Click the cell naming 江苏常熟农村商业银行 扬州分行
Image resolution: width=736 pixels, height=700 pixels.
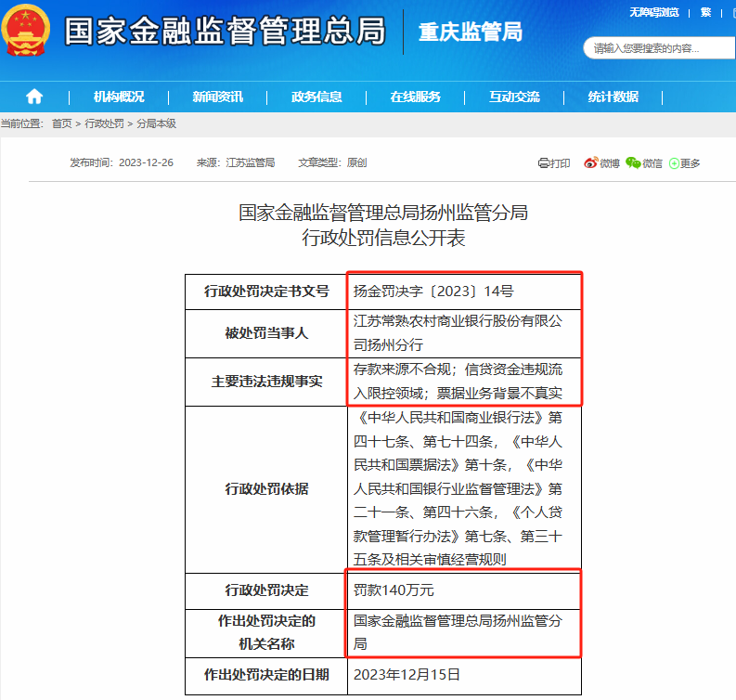point(464,334)
